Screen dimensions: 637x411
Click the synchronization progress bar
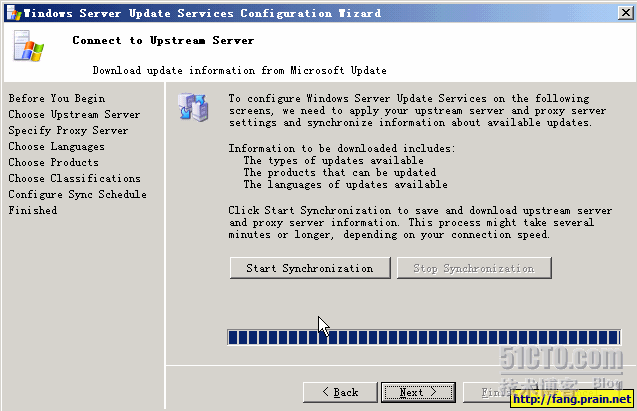(424, 337)
